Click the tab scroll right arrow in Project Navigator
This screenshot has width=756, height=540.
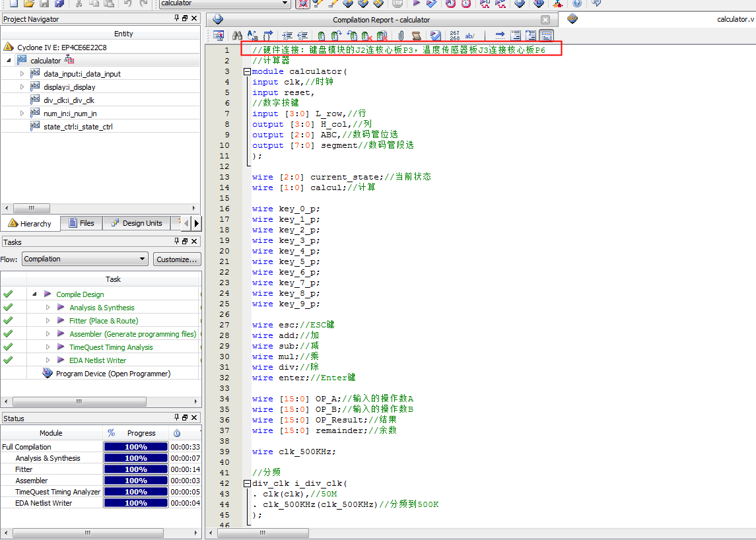tap(196, 223)
